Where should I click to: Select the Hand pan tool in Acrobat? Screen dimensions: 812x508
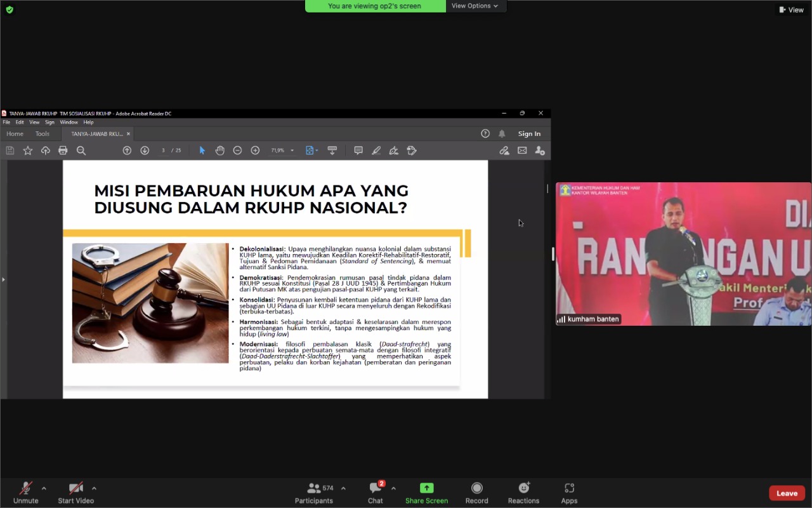(219, 150)
